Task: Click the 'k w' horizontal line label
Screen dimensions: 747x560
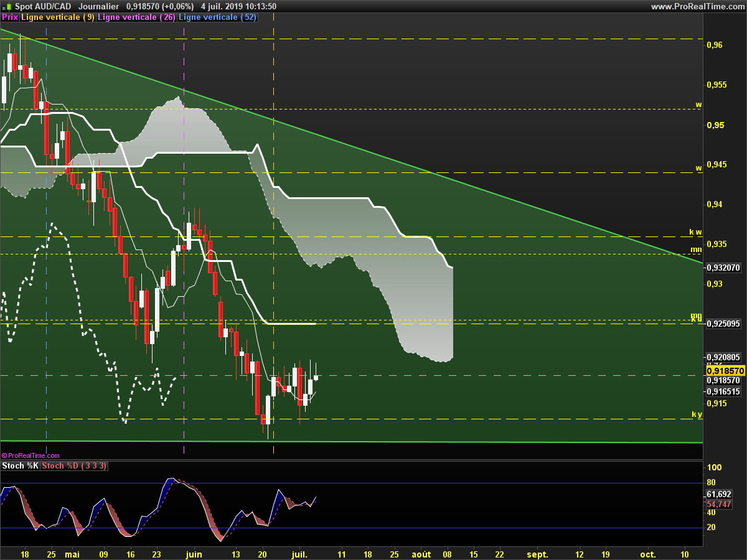Action: coord(695,232)
